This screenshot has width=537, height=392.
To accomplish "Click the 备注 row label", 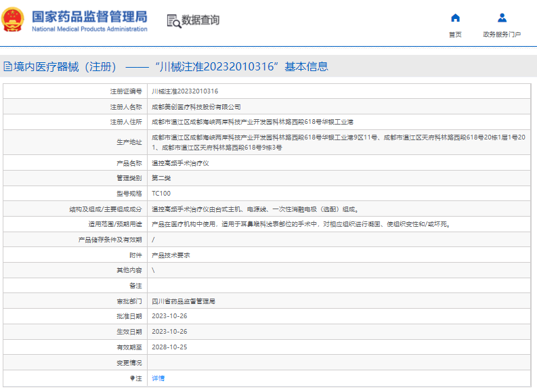I will click(x=135, y=286).
